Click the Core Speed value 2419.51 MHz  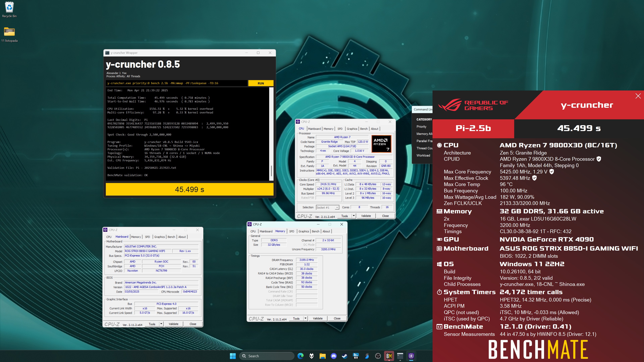[x=328, y=184]
